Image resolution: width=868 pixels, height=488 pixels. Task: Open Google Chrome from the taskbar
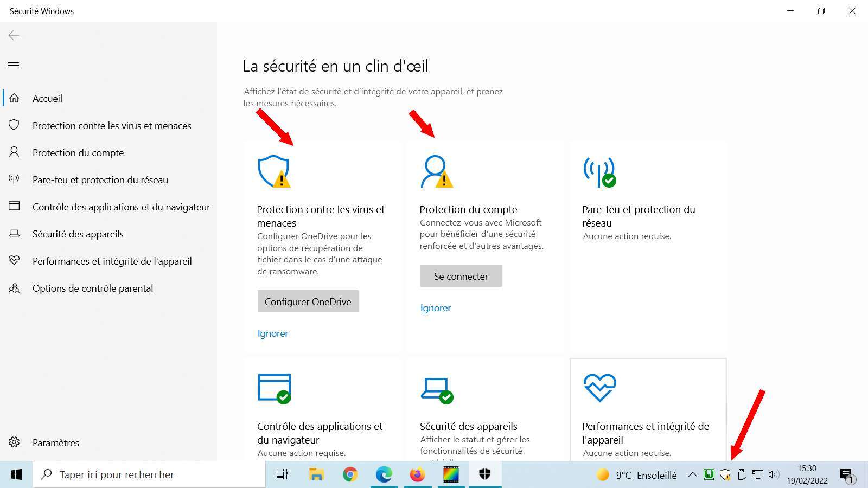click(x=350, y=474)
